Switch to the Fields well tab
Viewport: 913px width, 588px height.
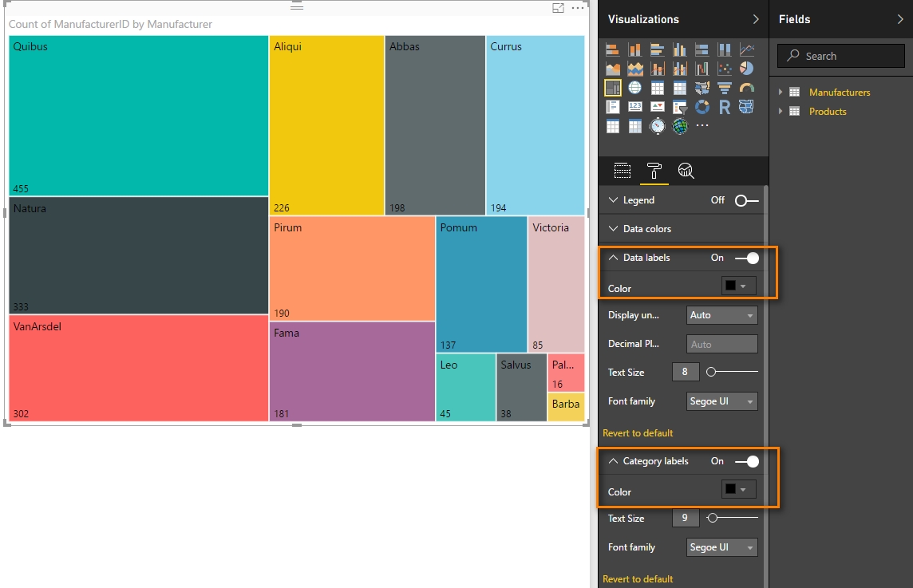622,171
